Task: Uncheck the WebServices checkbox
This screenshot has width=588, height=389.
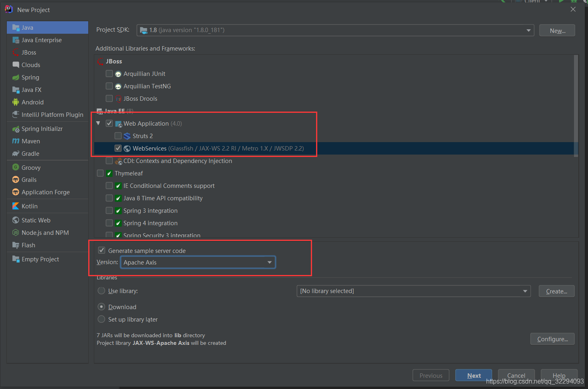Action: tap(118, 149)
